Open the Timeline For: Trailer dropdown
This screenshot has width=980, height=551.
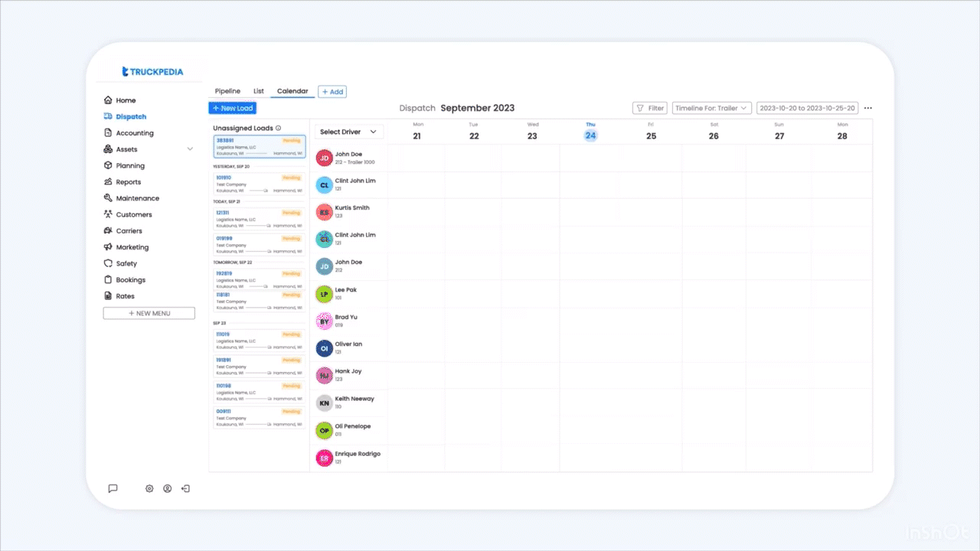pos(711,109)
